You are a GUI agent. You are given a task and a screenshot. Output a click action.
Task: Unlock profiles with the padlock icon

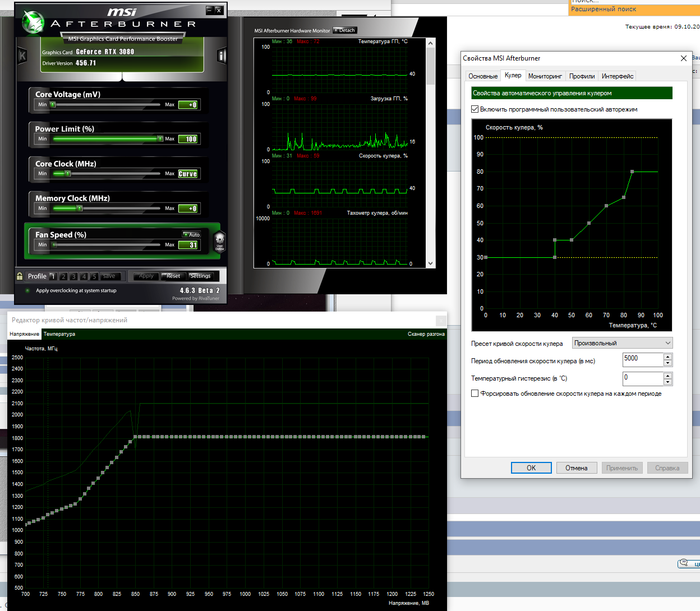click(20, 276)
